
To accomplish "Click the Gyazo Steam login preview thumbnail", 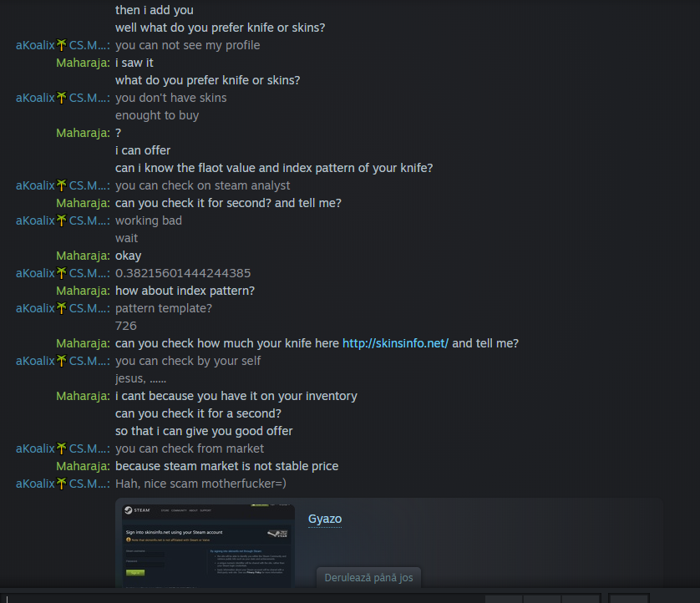I will 208,546.
